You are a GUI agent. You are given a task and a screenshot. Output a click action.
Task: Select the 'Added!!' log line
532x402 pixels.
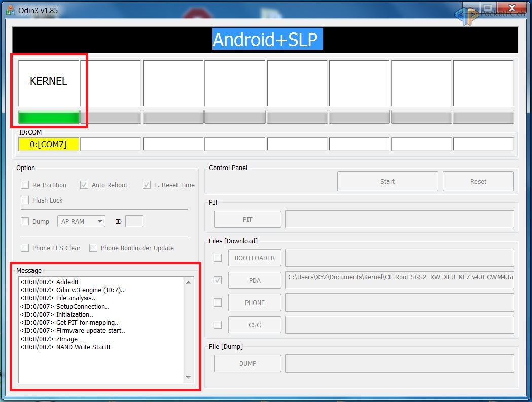tap(49, 282)
